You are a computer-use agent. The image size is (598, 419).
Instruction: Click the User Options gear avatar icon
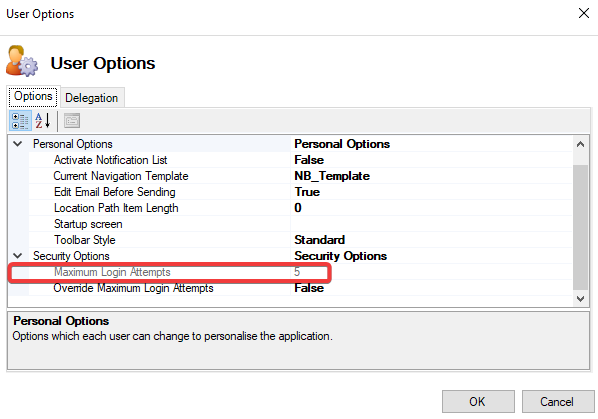[22, 61]
